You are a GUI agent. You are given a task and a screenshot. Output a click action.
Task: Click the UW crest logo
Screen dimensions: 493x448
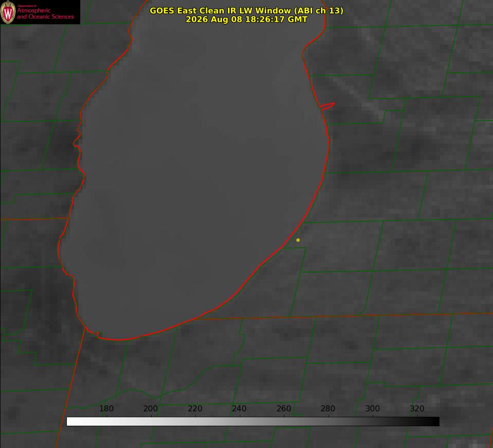[x=8, y=12]
